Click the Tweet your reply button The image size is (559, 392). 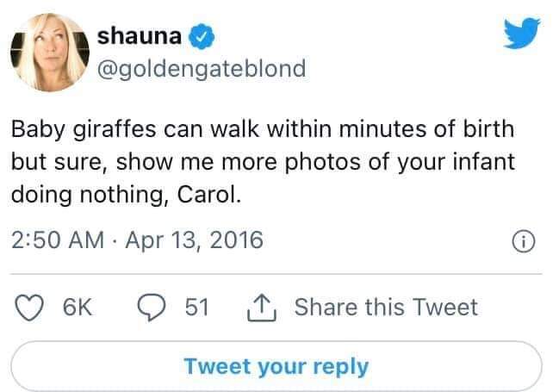tap(276, 366)
